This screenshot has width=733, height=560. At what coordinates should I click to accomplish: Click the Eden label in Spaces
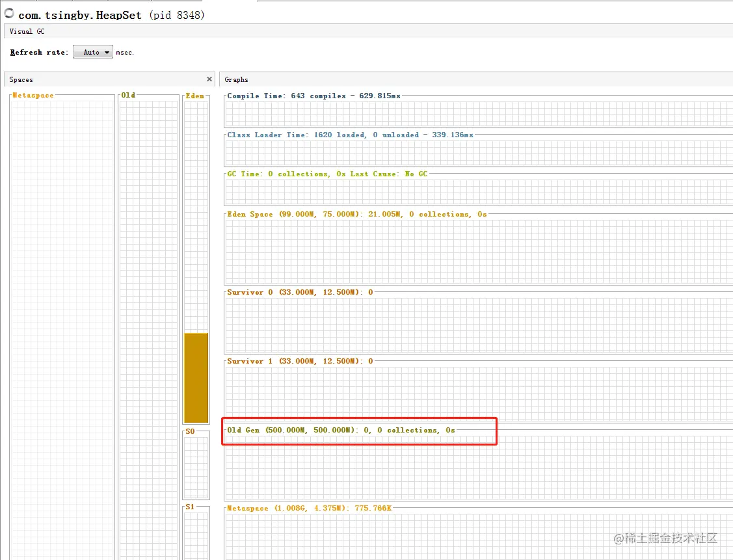tap(195, 96)
